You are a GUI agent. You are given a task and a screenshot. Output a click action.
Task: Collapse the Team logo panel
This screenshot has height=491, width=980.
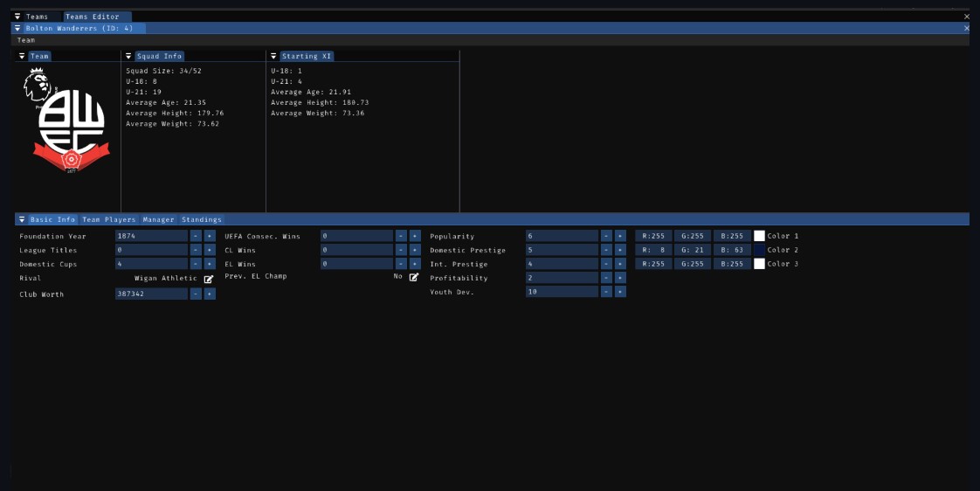click(22, 56)
